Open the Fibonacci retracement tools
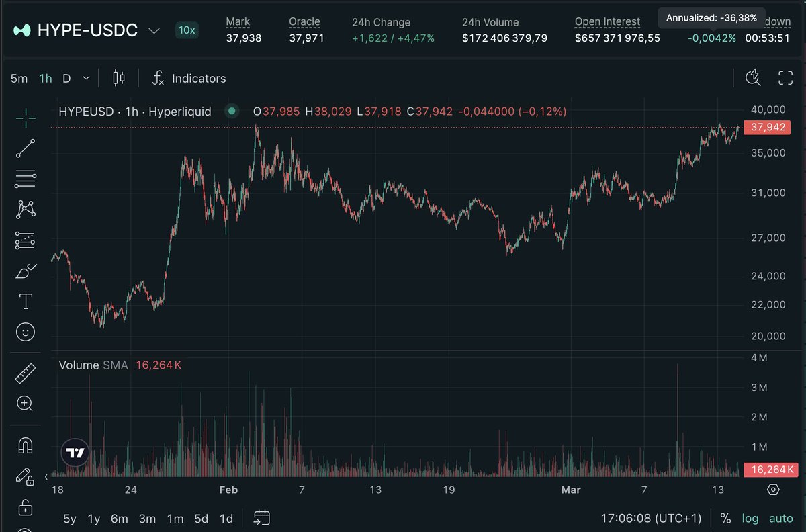This screenshot has height=532, width=806. pyautogui.click(x=26, y=179)
